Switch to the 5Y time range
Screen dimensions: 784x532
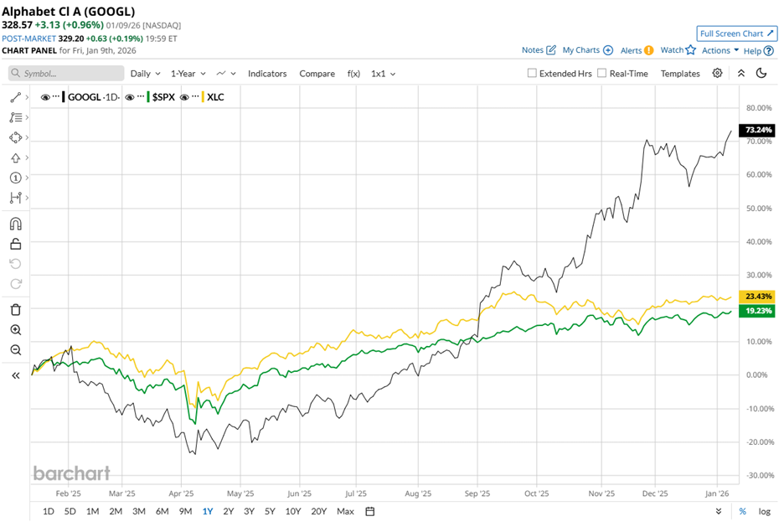pyautogui.click(x=270, y=511)
